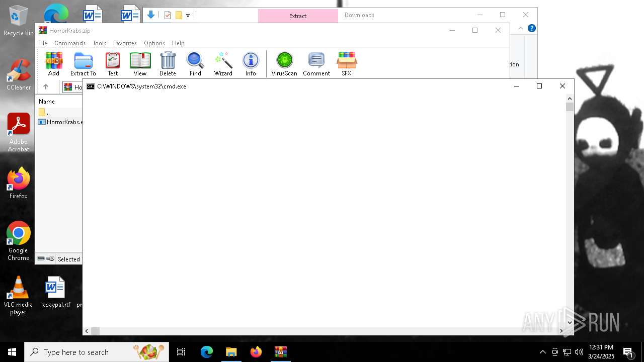The width and height of the screenshot is (644, 362).
Task: Select the VLC media player desktop icon
Action: point(19,296)
